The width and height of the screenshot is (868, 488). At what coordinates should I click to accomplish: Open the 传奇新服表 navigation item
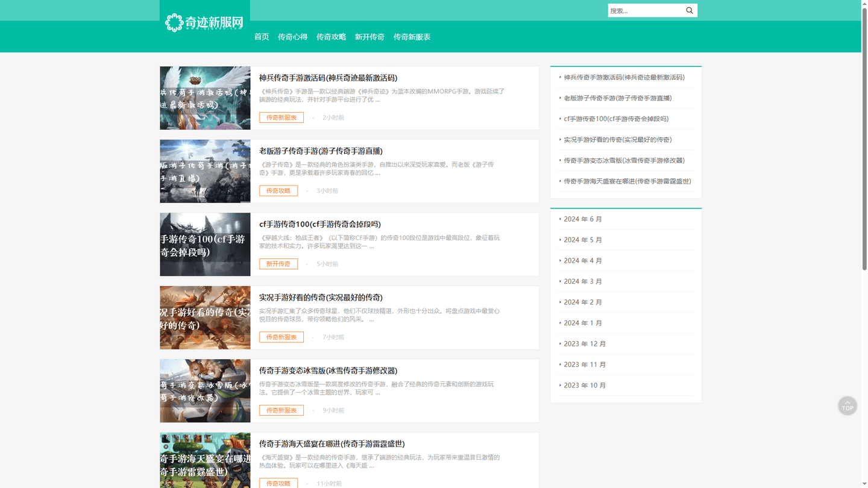point(412,37)
